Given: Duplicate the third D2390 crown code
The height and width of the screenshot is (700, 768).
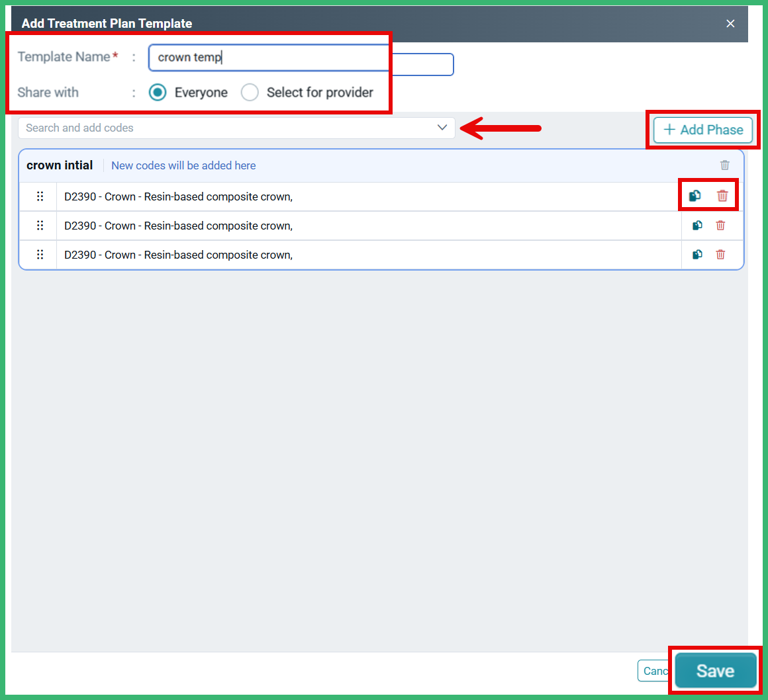Looking at the screenshot, I should pos(696,254).
